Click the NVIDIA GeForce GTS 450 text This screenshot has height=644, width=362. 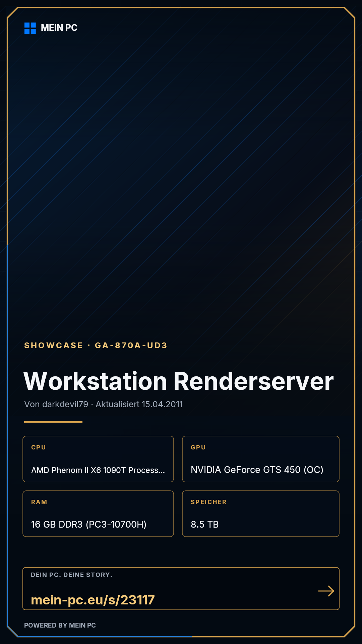point(257,470)
